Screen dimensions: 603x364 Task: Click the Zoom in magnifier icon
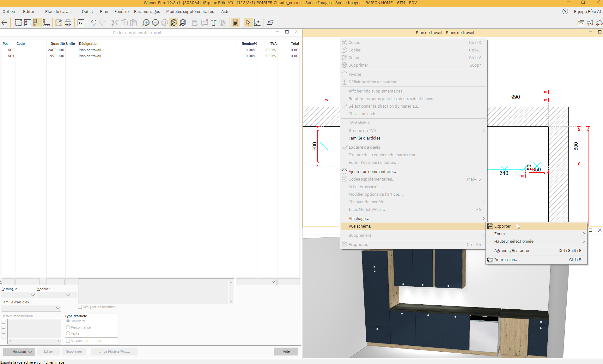[x=146, y=23]
